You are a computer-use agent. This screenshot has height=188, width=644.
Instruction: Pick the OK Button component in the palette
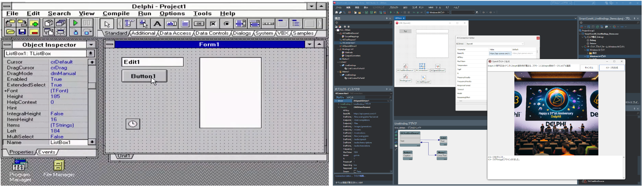199,24
